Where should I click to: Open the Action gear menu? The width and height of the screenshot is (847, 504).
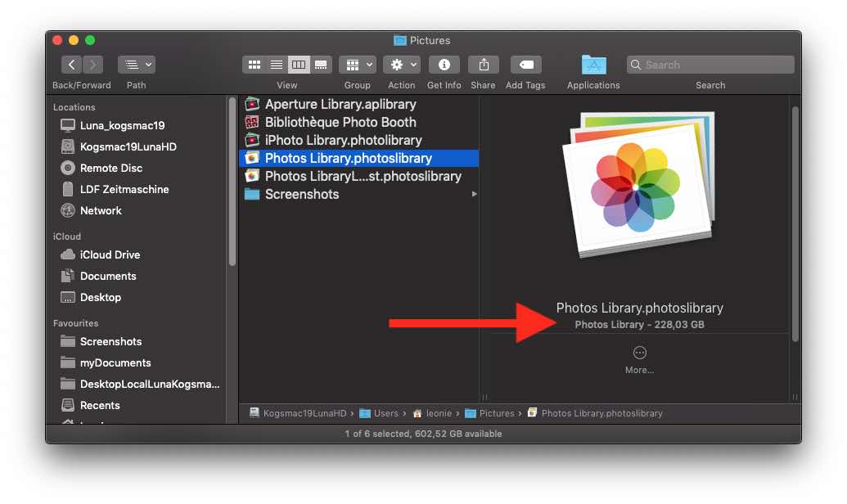(x=401, y=65)
